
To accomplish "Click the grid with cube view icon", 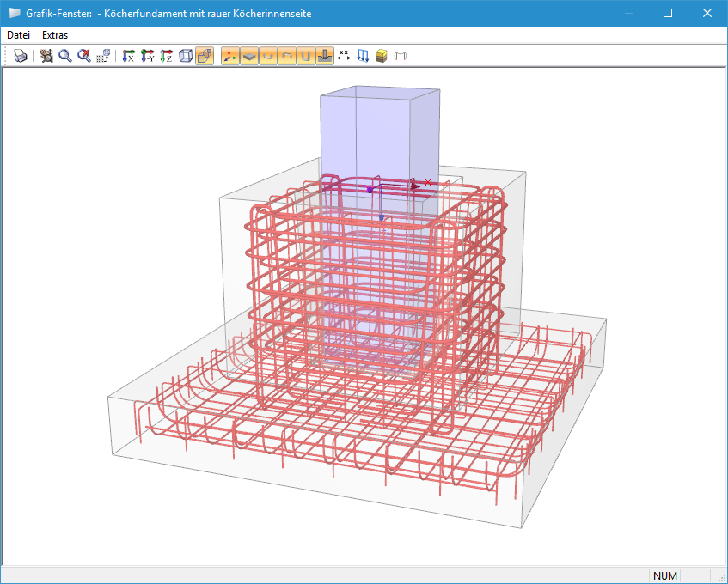I will point(103,56).
